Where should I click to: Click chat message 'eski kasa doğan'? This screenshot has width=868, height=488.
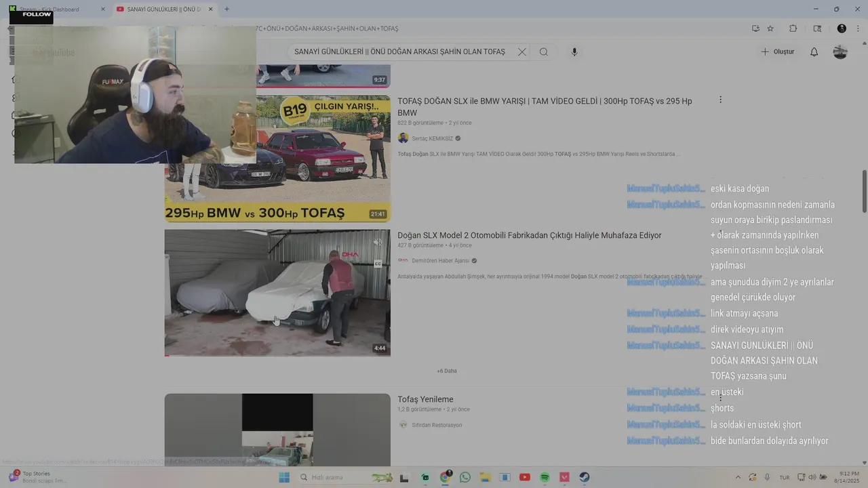pyautogui.click(x=740, y=188)
